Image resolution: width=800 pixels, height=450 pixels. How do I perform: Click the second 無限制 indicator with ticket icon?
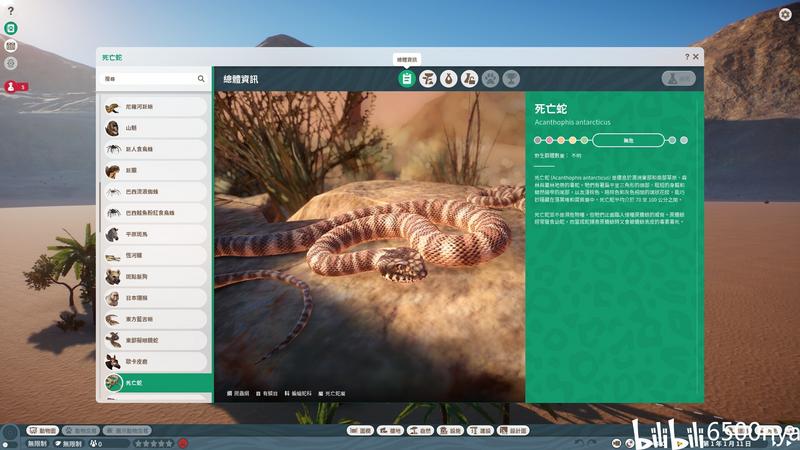point(68,444)
